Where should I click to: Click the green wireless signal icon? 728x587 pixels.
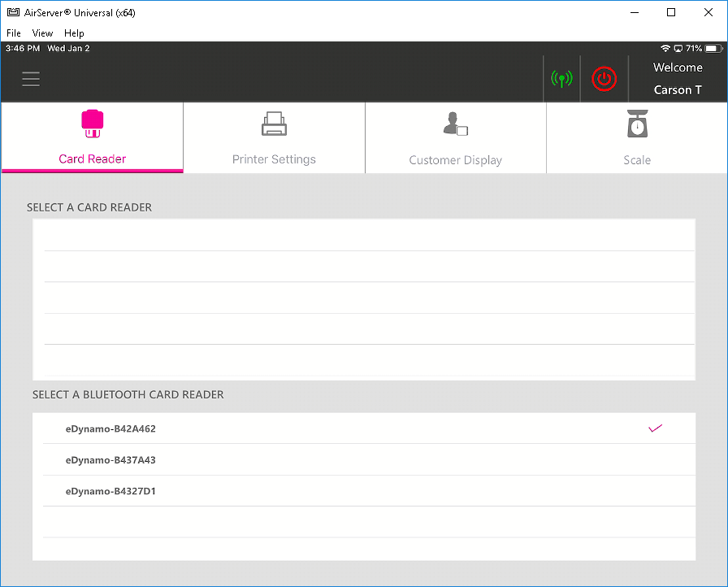561,79
